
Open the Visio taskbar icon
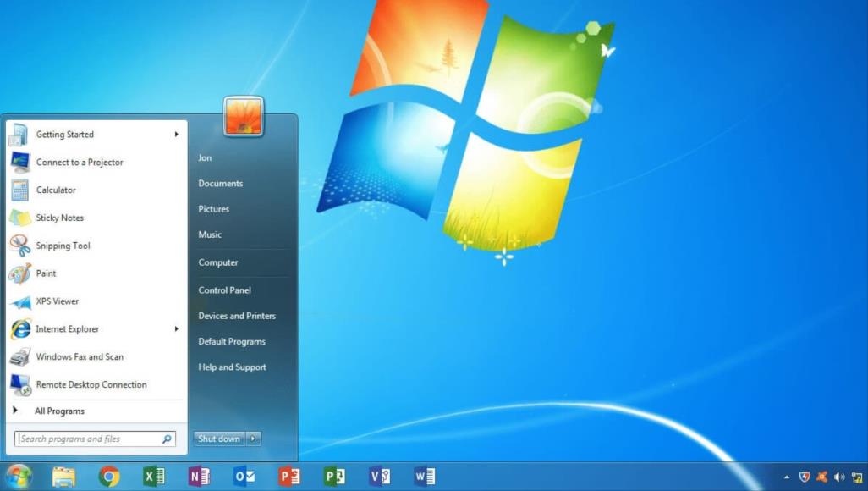point(379,477)
